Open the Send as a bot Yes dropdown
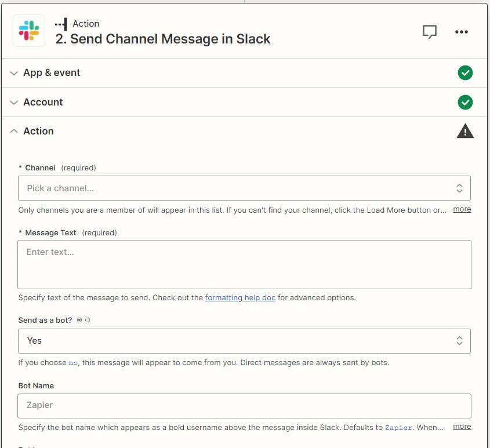The width and height of the screenshot is (490, 448). pos(244,341)
